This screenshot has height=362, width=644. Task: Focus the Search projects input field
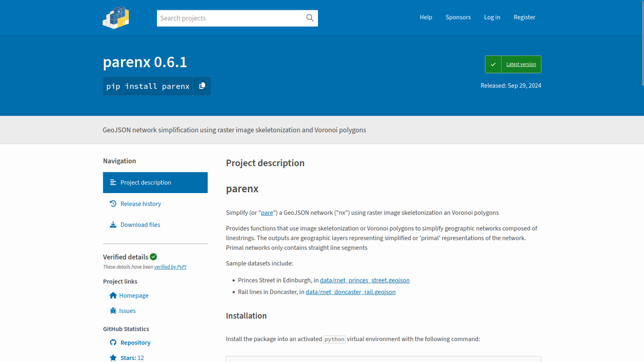point(229,18)
